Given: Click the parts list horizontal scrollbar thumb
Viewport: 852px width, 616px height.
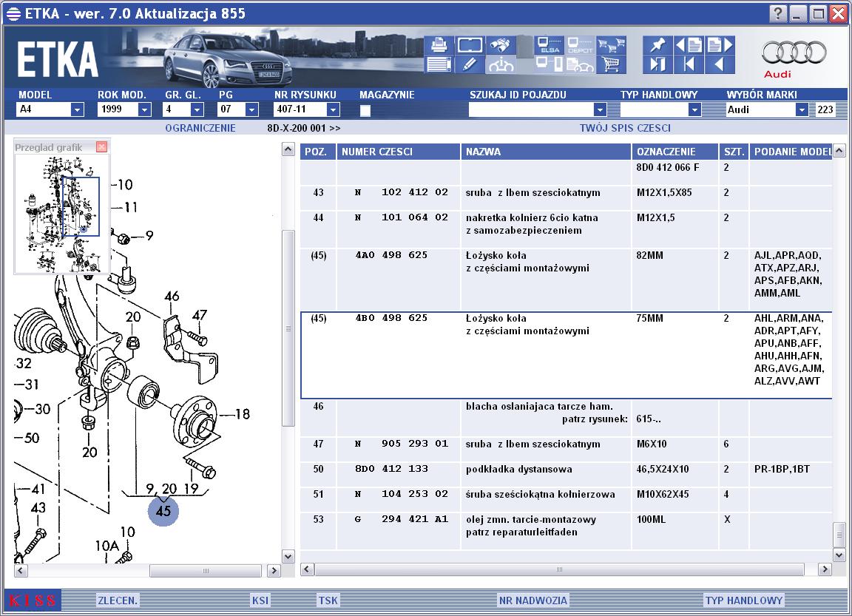Looking at the screenshot, I should (559, 569).
